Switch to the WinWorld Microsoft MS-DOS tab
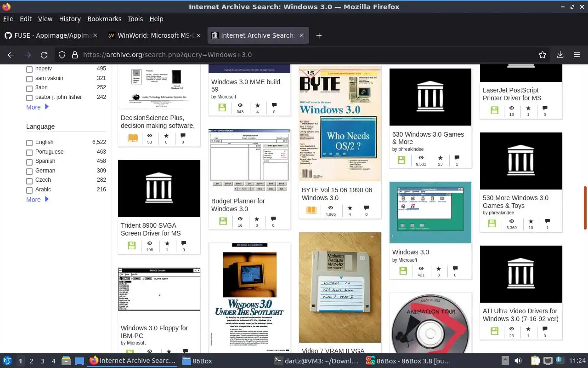 point(155,35)
